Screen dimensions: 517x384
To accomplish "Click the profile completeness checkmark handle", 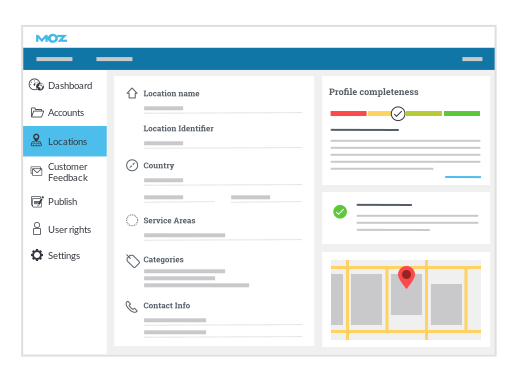I will (398, 114).
